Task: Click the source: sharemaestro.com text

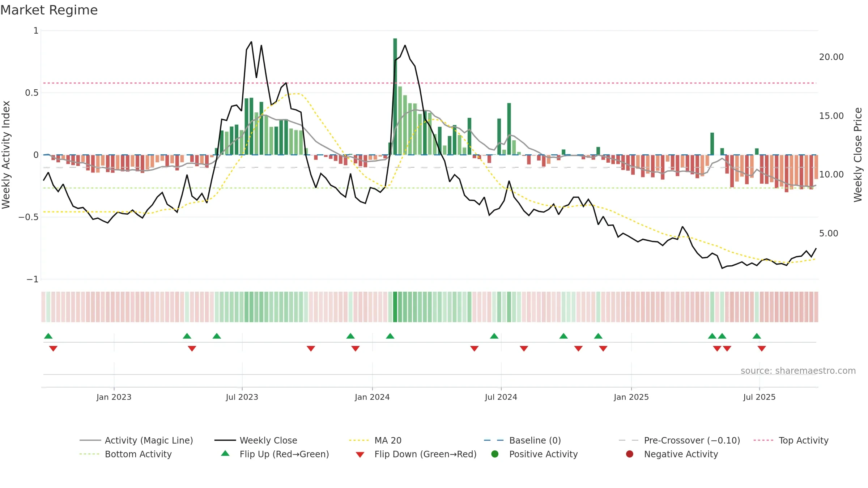Action: (798, 371)
